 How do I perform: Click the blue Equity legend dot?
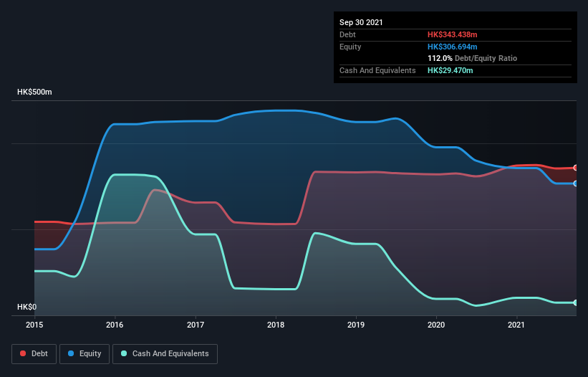tap(71, 353)
